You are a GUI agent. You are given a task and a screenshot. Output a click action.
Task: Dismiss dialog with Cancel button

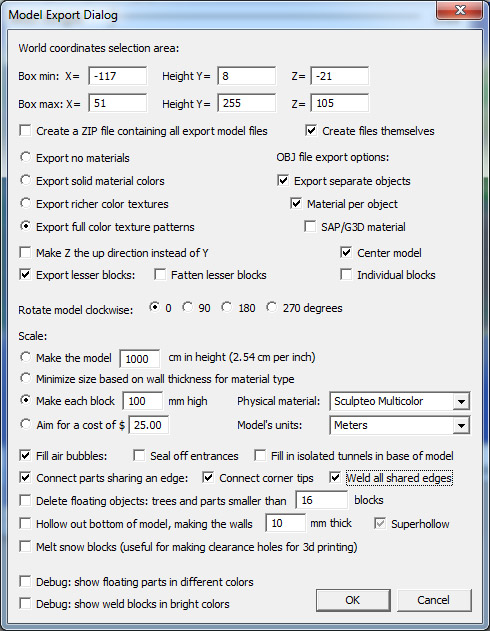point(434,600)
